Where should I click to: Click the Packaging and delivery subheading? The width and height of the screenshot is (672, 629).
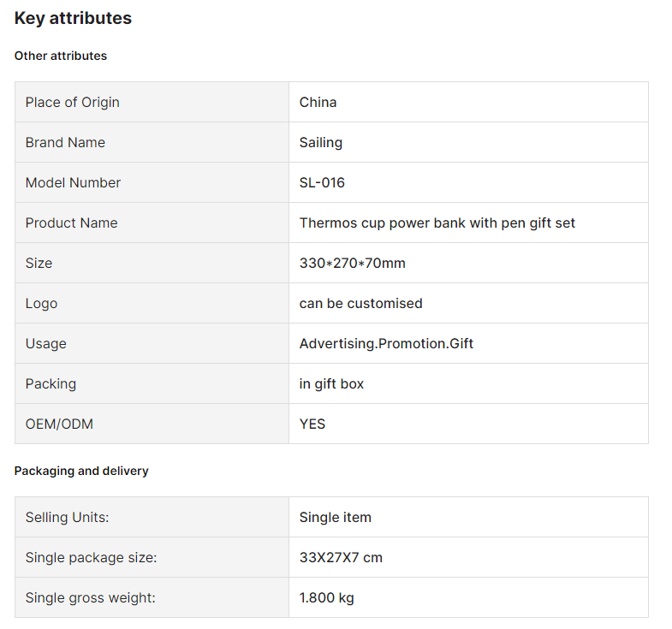coord(81,471)
